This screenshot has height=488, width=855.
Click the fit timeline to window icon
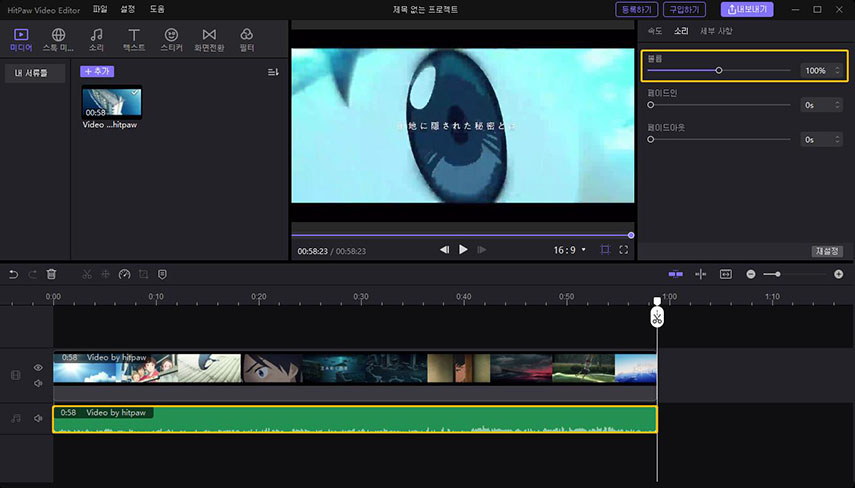pyautogui.click(x=726, y=274)
